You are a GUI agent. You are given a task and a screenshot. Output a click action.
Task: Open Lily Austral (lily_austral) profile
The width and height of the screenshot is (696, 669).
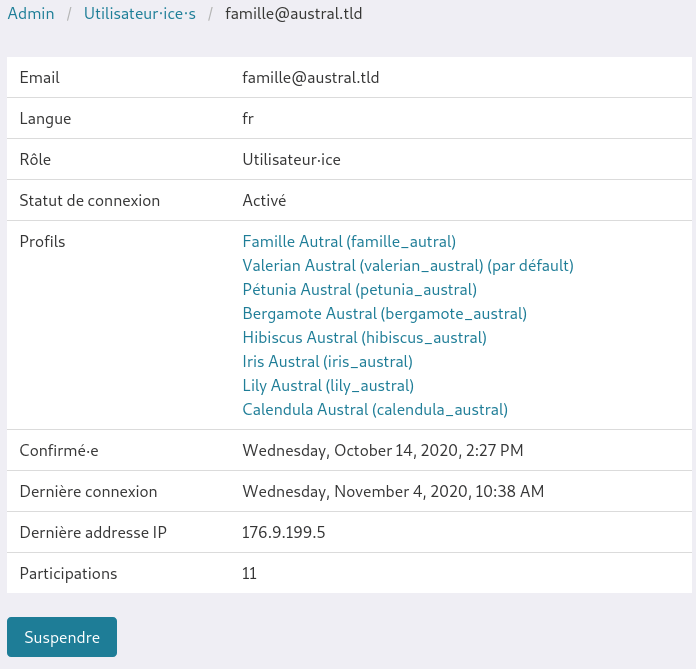(x=328, y=385)
